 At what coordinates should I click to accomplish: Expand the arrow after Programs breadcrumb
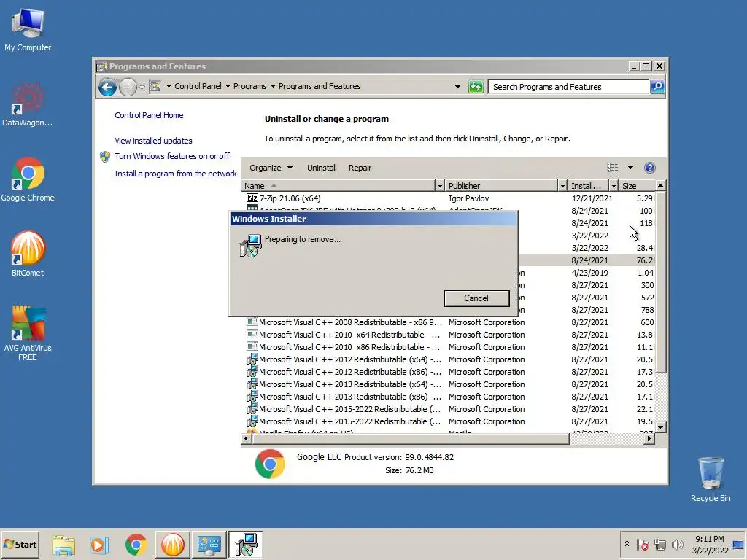[273, 87]
